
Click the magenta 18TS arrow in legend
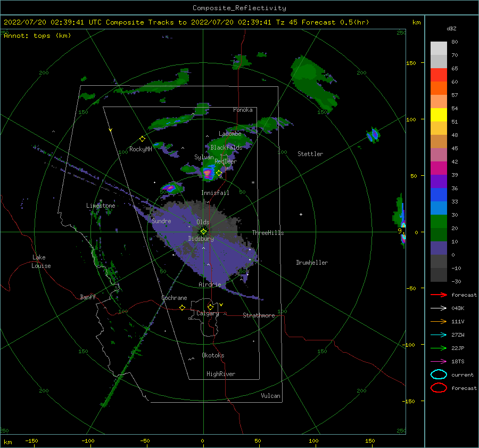tap(439, 362)
